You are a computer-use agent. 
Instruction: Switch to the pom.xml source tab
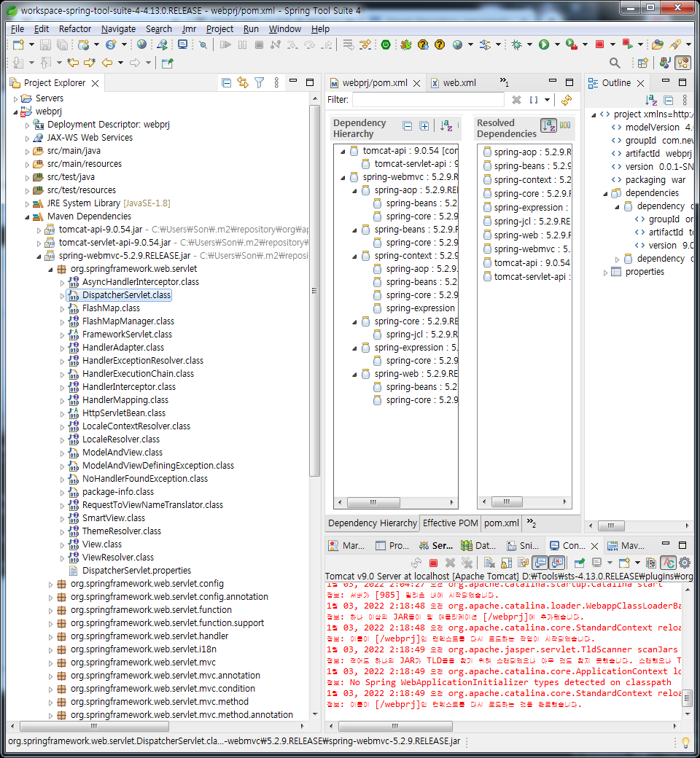pos(502,523)
